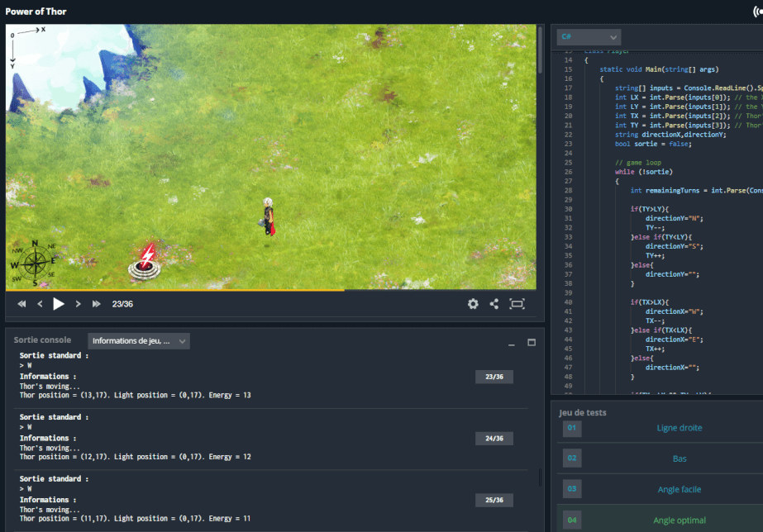Select test case 02 Bas
Viewport: 763px width, 532px height.
click(680, 458)
